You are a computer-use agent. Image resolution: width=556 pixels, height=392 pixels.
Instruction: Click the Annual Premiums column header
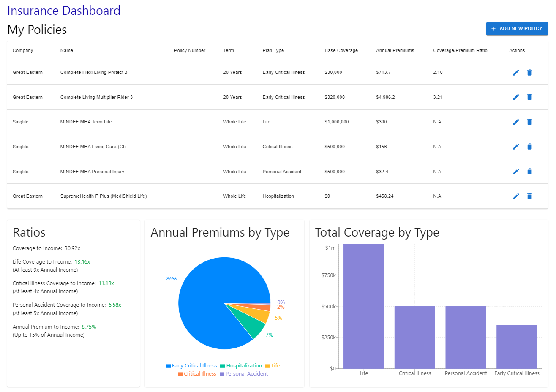click(x=395, y=50)
